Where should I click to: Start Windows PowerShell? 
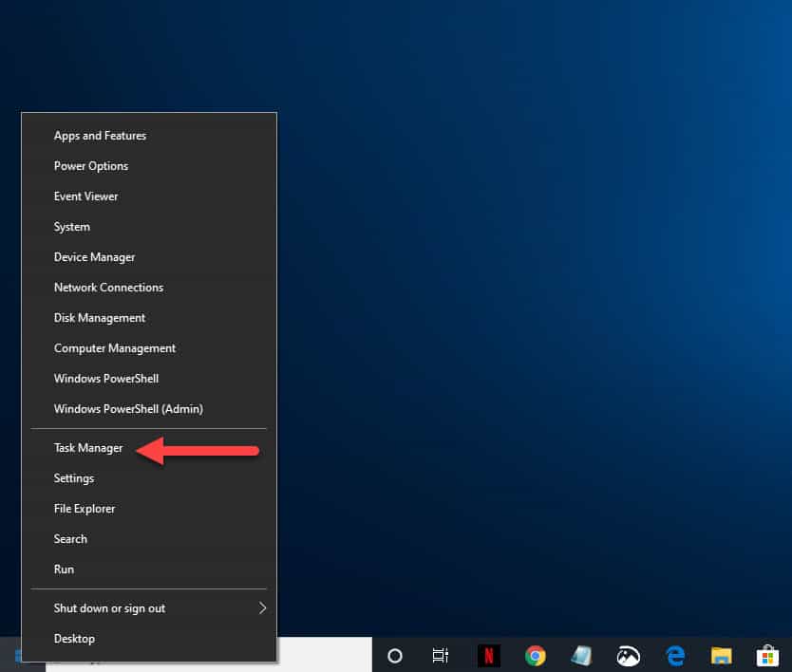point(149,378)
